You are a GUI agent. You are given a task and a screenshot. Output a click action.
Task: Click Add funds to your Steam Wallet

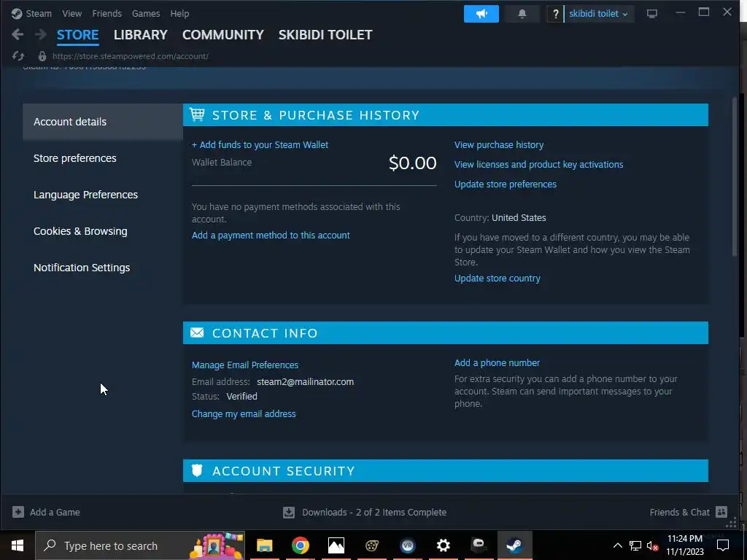tap(260, 145)
